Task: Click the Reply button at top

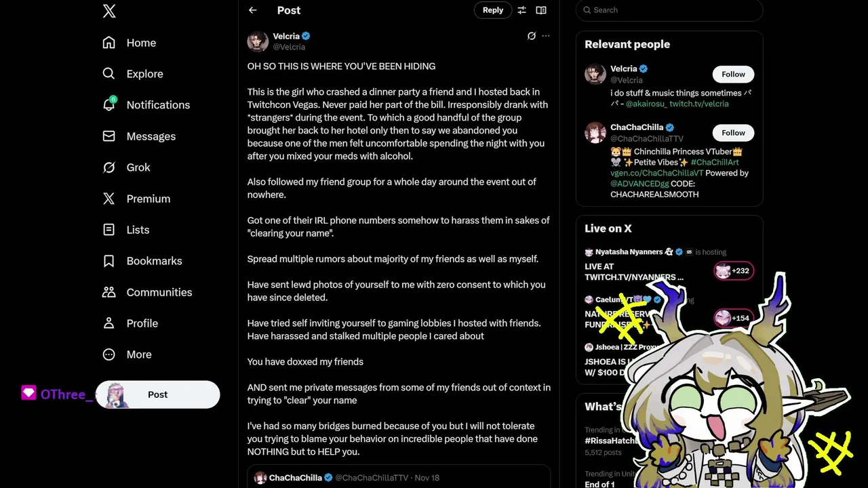Action: (493, 10)
